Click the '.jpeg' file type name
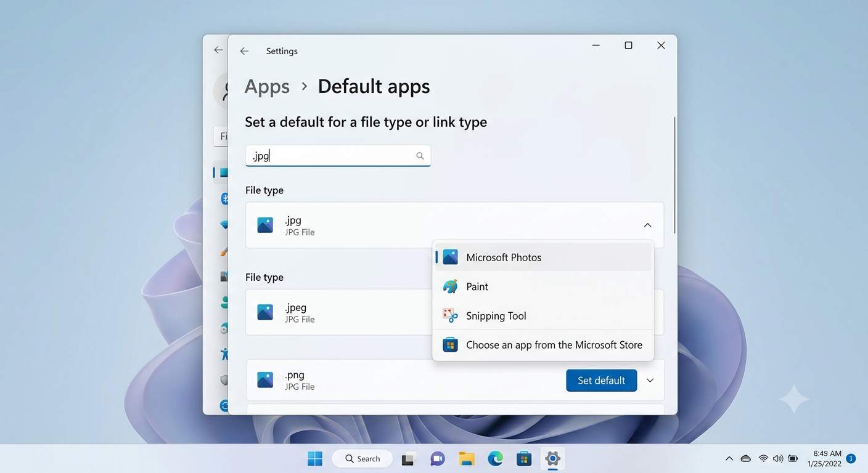 [x=295, y=307]
